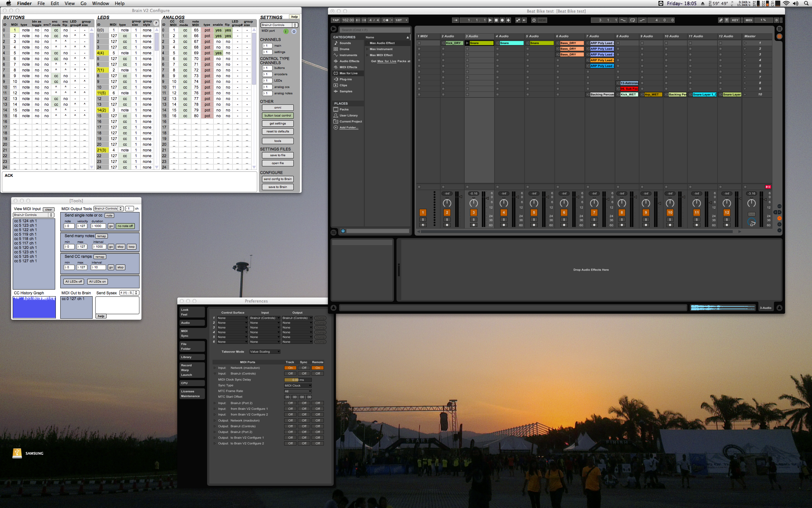The image size is (812, 508).
Task: Start playback in Ableton transport
Action: pos(490,20)
